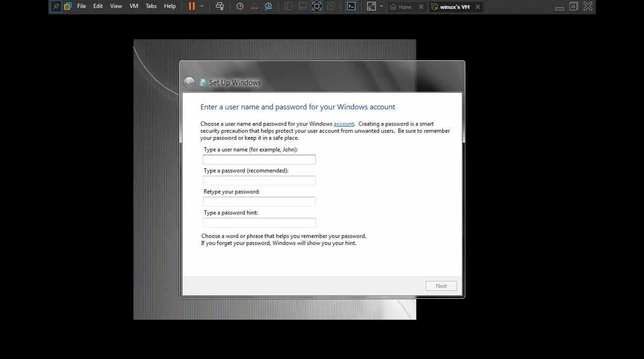The height and width of the screenshot is (359, 644).
Task: Open the snapshot manager icon
Action: click(268, 7)
